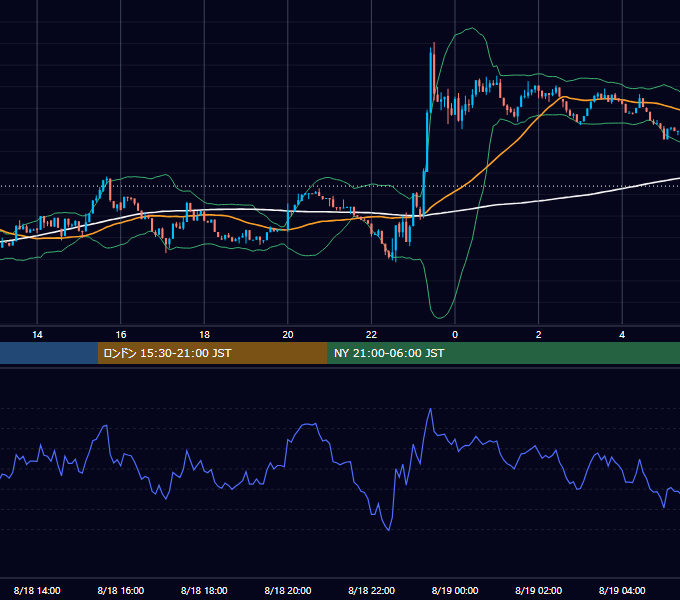Click the oscillator's highest peak before 8/19 00:00
The height and width of the screenshot is (600, 680).
pyautogui.click(x=431, y=409)
